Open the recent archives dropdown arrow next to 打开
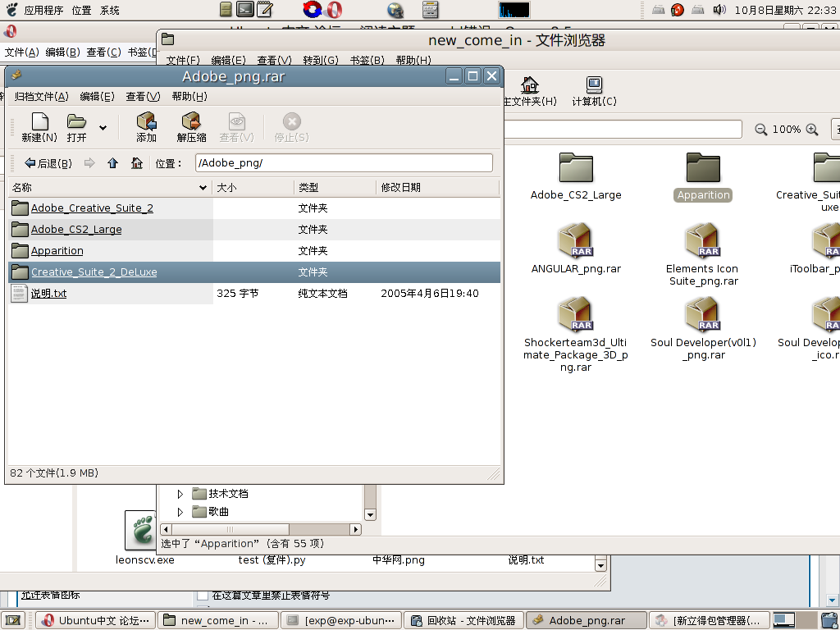Screen dimensions: 840x630 (103, 127)
